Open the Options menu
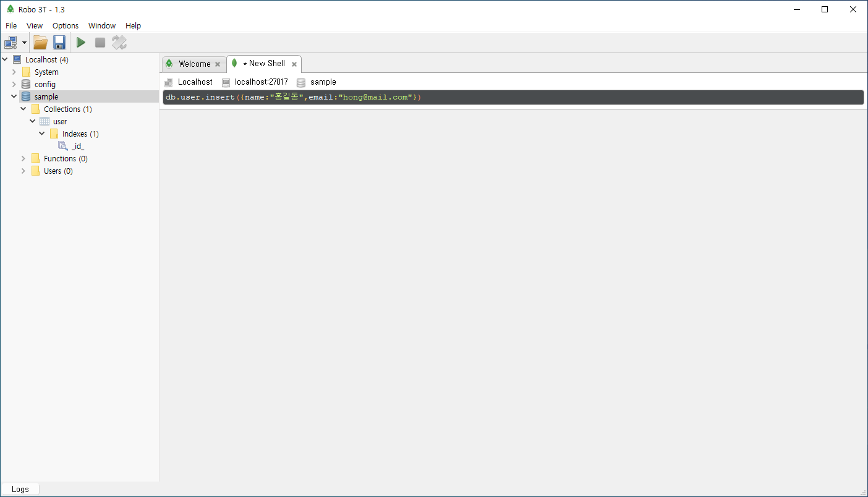This screenshot has width=868, height=497. pos(66,25)
